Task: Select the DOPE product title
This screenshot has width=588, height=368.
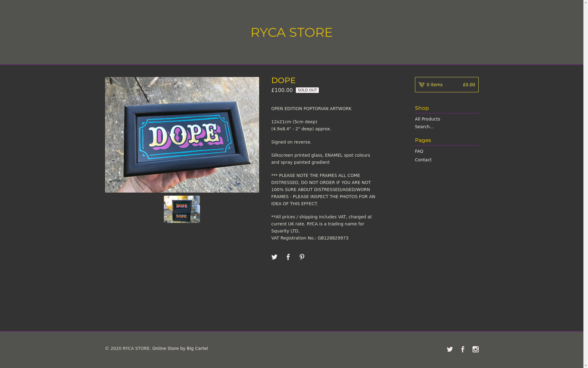Action: [x=283, y=80]
